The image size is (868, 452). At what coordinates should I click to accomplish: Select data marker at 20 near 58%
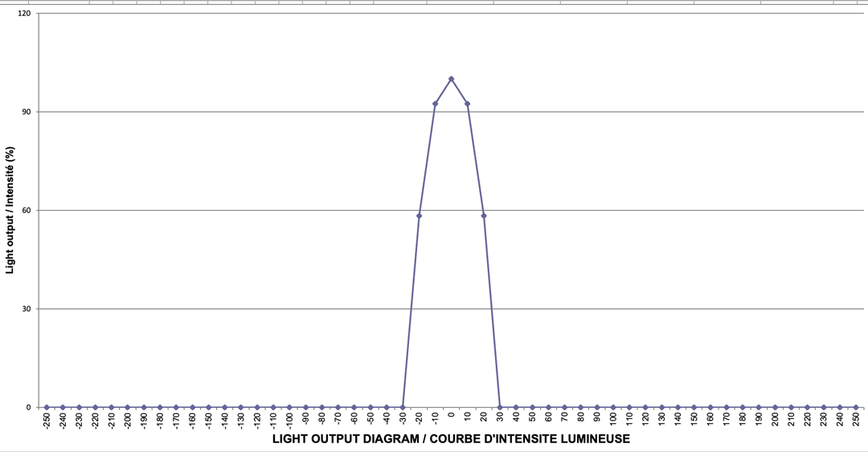point(484,216)
